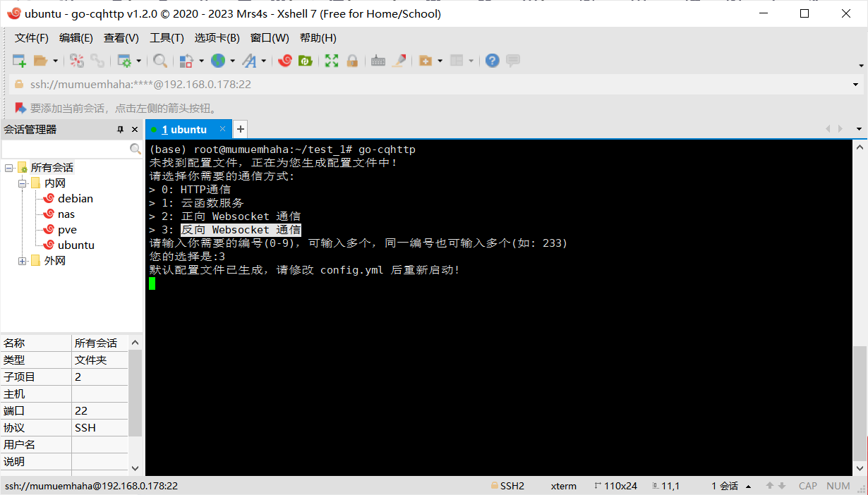This screenshot has height=495, width=868.
Task: Open the 编辑(E) menu
Action: [76, 38]
